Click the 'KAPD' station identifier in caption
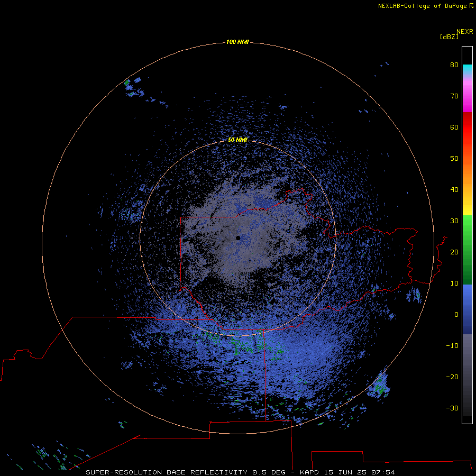Image resolution: width=476 pixels, height=476 pixels. coord(309,472)
